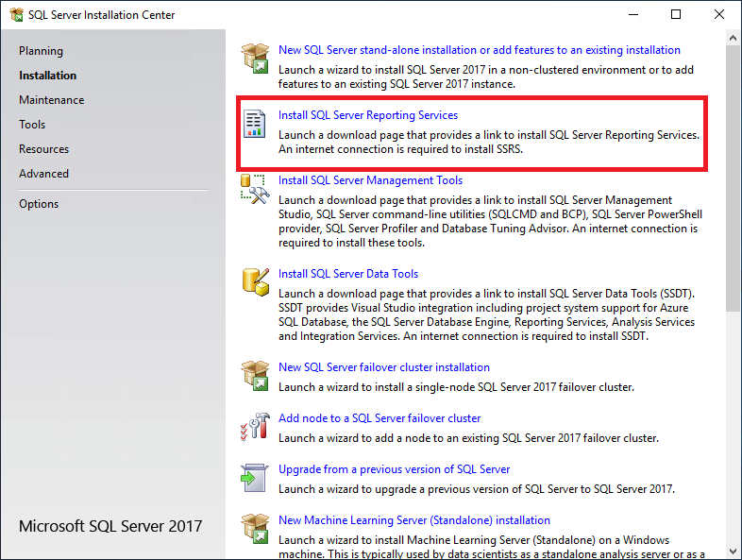Click Upgrade from a previous version link
Screen dimensions: 742x560
click(395, 469)
